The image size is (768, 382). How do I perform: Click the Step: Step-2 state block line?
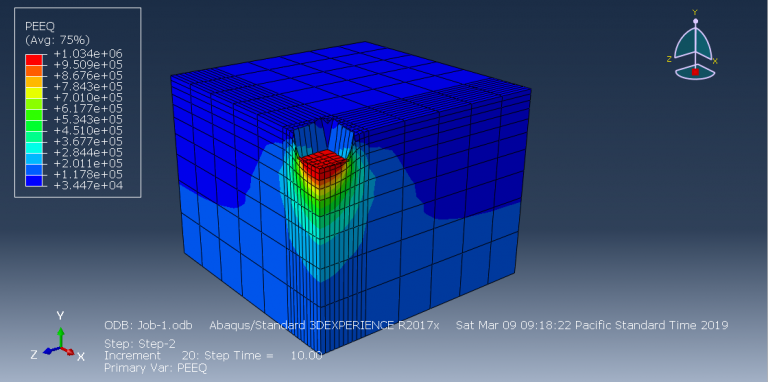(x=140, y=344)
